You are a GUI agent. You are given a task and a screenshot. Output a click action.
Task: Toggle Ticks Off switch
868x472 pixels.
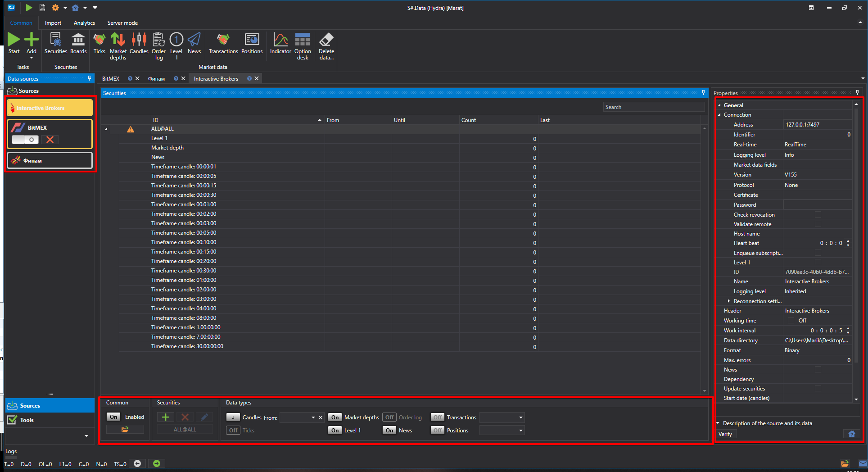tap(233, 431)
